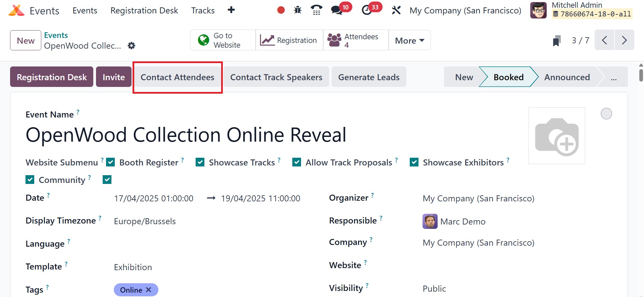Click the help mark next to Event Name
The height and width of the screenshot is (297, 644).
pos(78,112)
